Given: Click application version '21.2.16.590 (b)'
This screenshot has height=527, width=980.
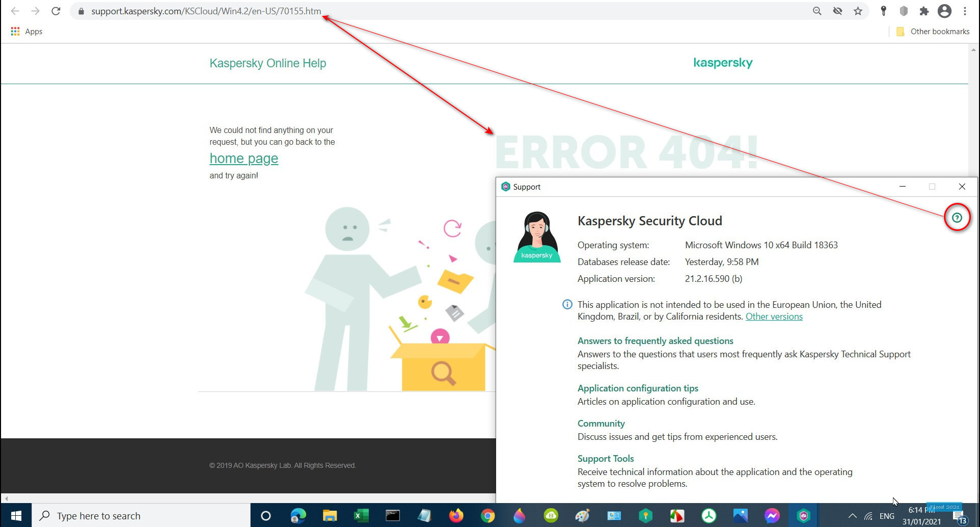Looking at the screenshot, I should [x=714, y=279].
